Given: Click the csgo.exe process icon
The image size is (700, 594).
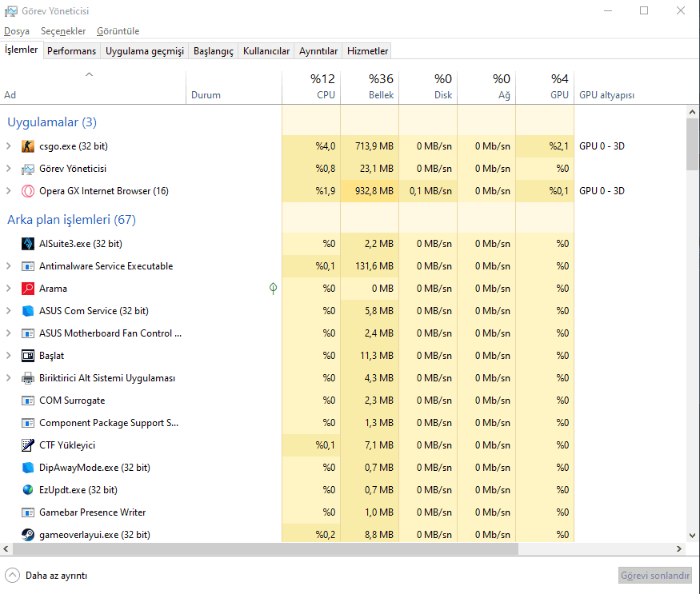Looking at the screenshot, I should [x=28, y=146].
